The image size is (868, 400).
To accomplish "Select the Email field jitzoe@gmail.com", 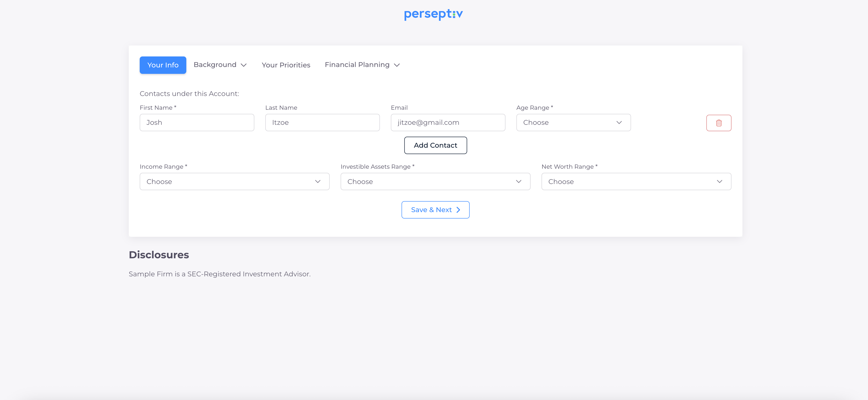I will [x=447, y=123].
